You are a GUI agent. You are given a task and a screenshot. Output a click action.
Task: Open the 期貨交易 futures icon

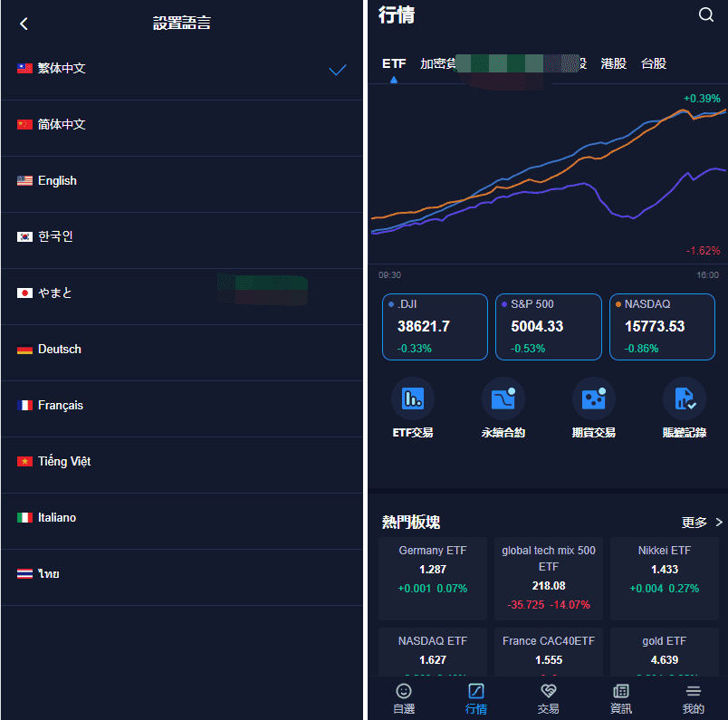point(594,398)
